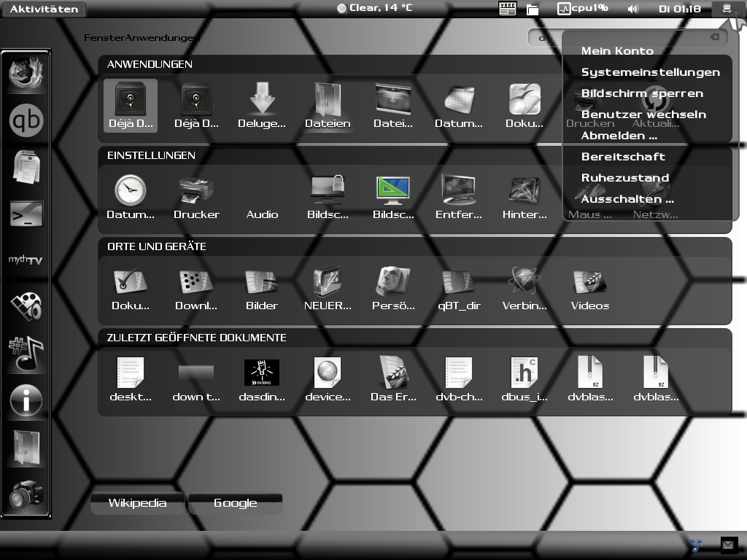Choose Ruhezustand menu entry

[x=624, y=178]
